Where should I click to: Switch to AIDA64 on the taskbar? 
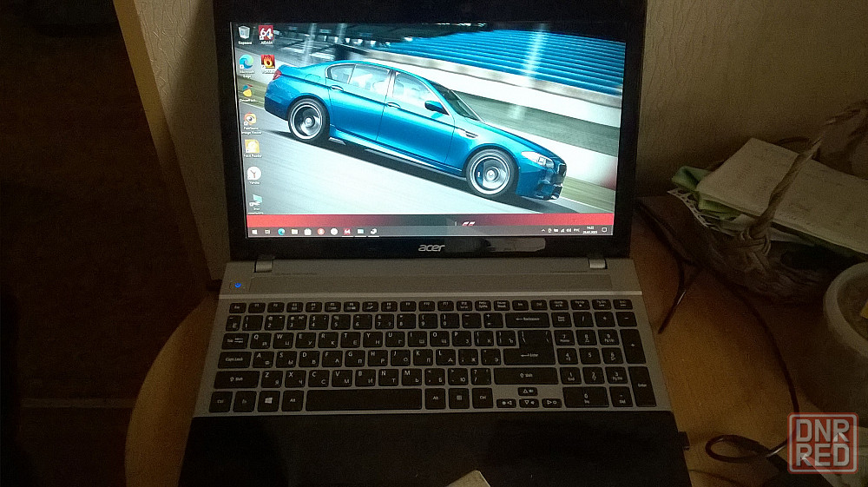pos(347,232)
